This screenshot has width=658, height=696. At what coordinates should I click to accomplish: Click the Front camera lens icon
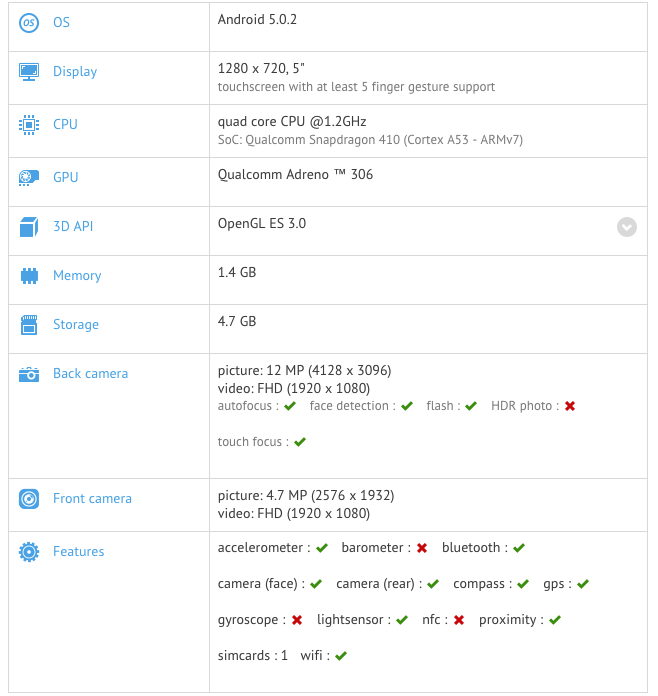[29, 499]
